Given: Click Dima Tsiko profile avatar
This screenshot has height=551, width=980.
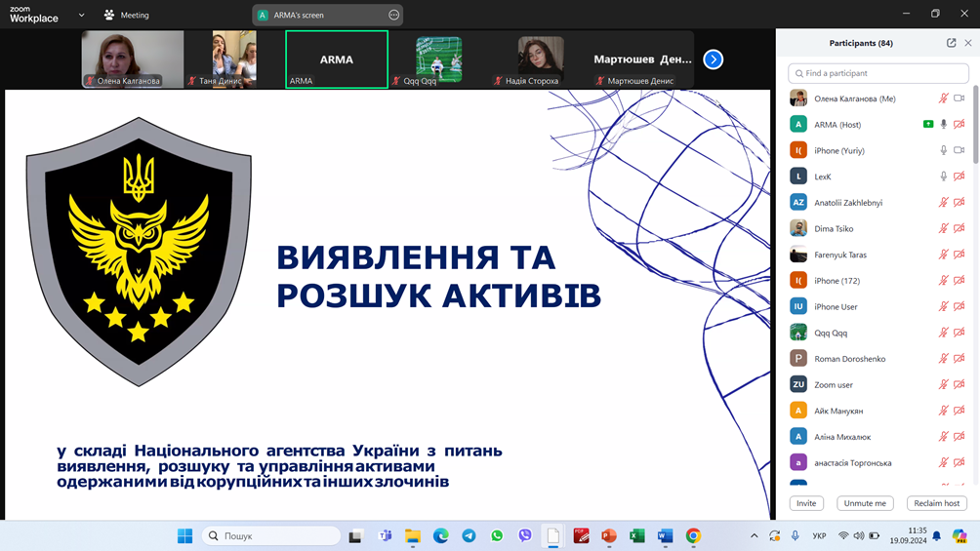Looking at the screenshot, I should (798, 228).
